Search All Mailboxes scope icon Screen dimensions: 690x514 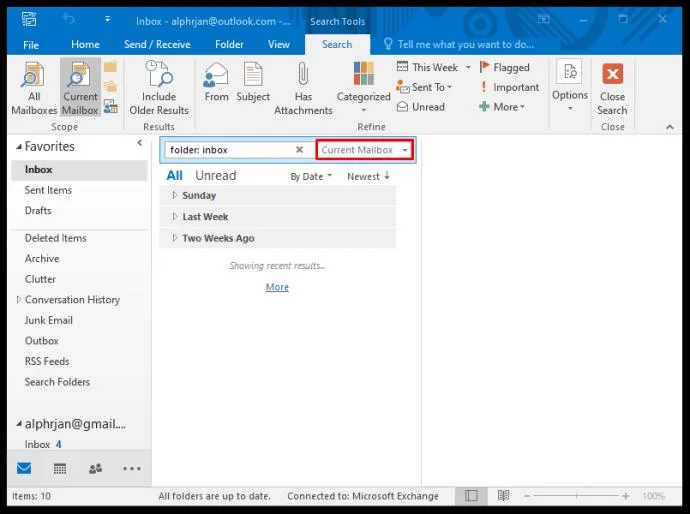[x=34, y=88]
